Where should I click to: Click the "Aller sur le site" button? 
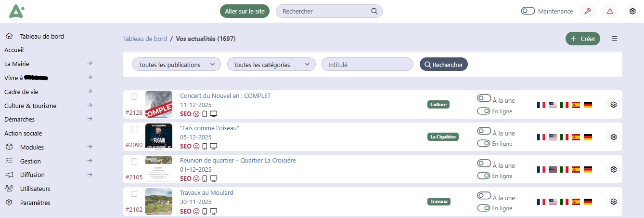pos(245,11)
